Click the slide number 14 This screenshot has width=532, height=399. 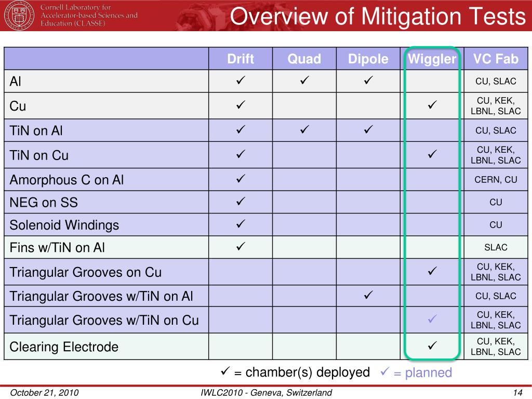[x=518, y=393]
